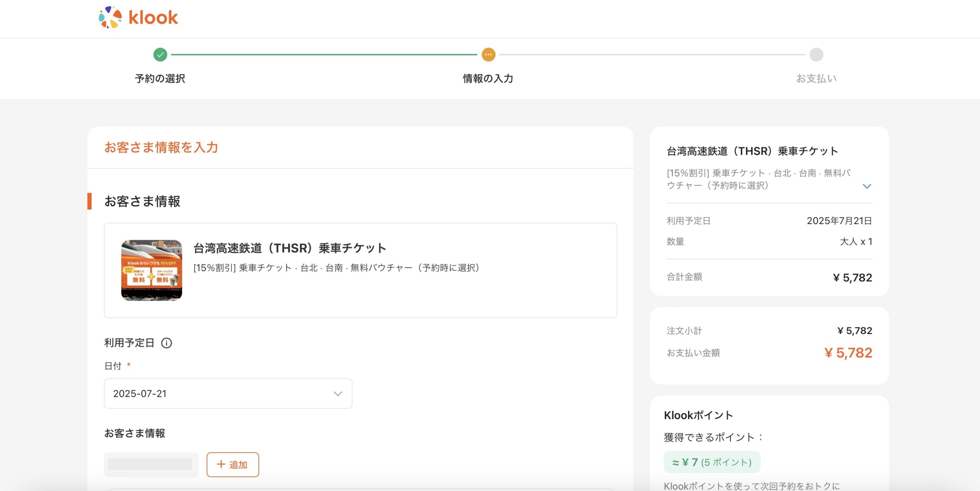Click the お客さま情報を入力 header
Image resolution: width=980 pixels, height=491 pixels.
(x=161, y=147)
